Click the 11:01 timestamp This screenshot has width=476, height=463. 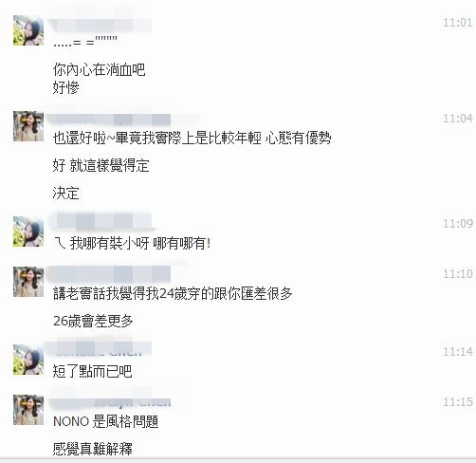(x=457, y=23)
